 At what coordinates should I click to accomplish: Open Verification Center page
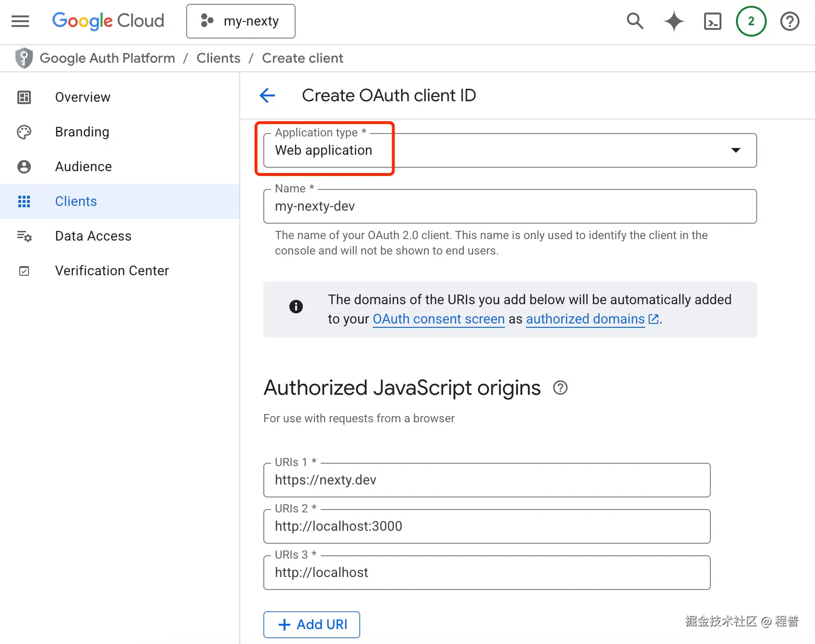coord(112,271)
